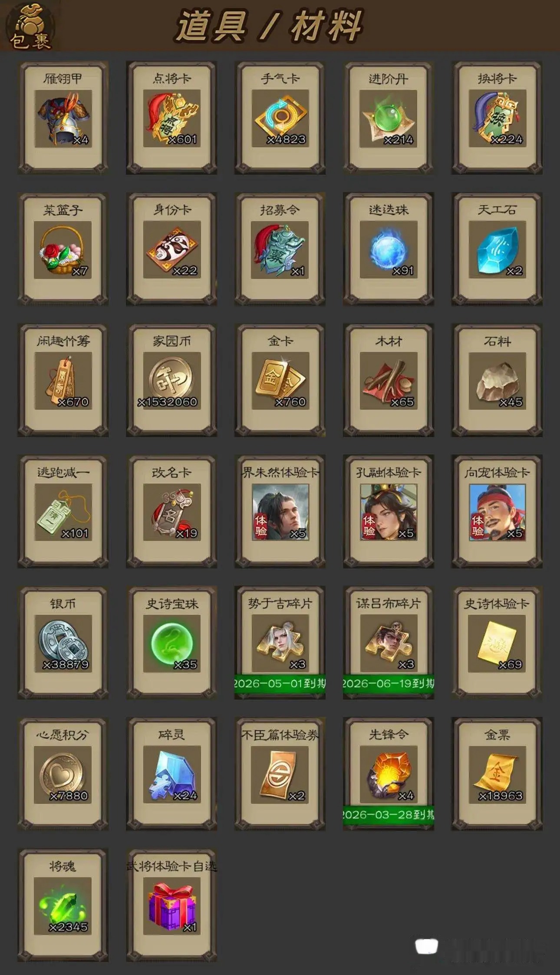This screenshot has height=975, width=560.
Task: Select the green 将魂 crystal
Action: (63, 905)
